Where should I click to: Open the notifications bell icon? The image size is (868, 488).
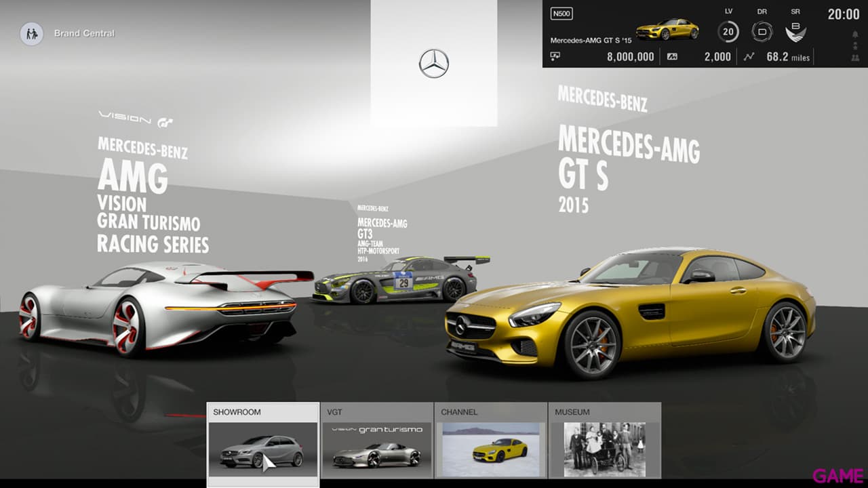855,34
